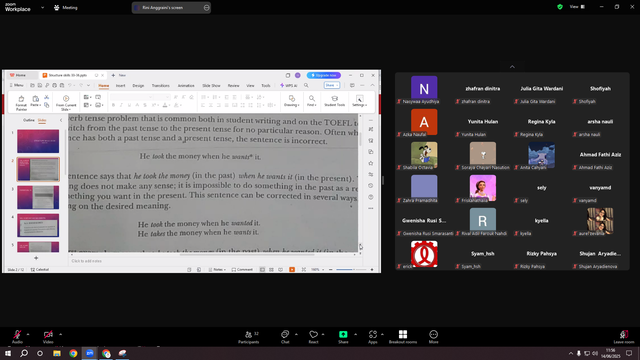Image resolution: width=640 pixels, height=360 pixels.
Task: Select slide 1 thumbnail in panel
Action: click(38, 141)
